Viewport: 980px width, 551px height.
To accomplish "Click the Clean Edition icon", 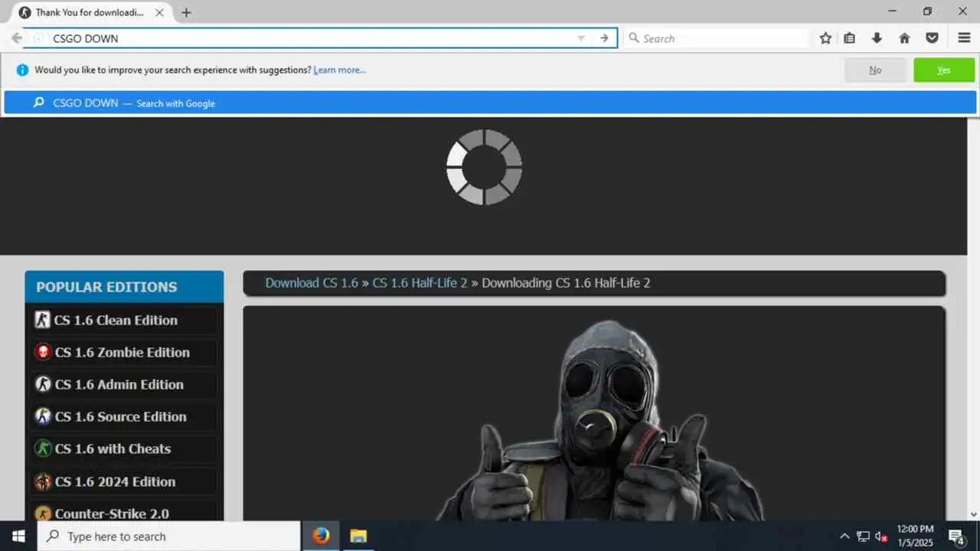I will pos(43,320).
